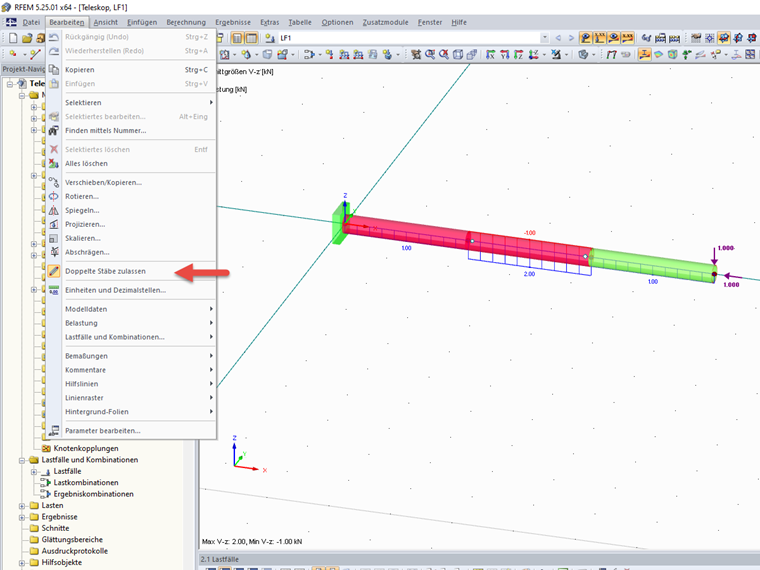
Task: Select Ausdruckprotokolle tree item
Action: point(75,551)
